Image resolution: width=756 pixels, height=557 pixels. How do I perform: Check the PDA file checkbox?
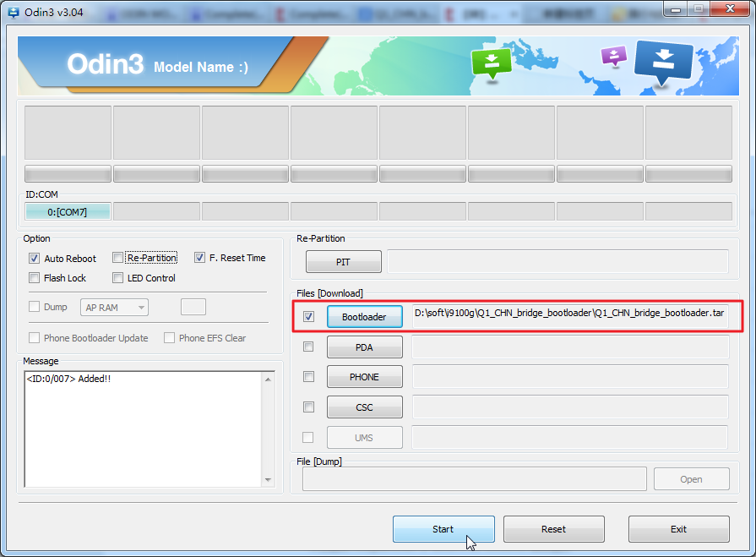pyautogui.click(x=308, y=347)
